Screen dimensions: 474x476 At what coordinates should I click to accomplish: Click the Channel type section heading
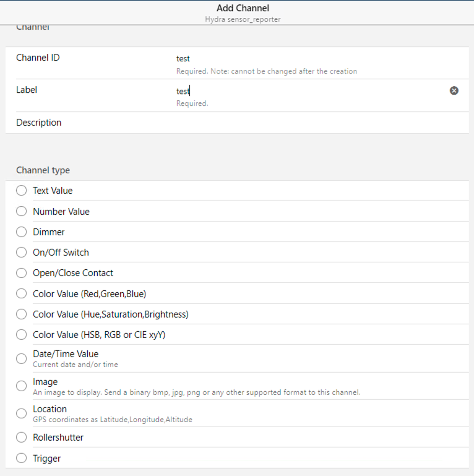pyautogui.click(x=43, y=170)
